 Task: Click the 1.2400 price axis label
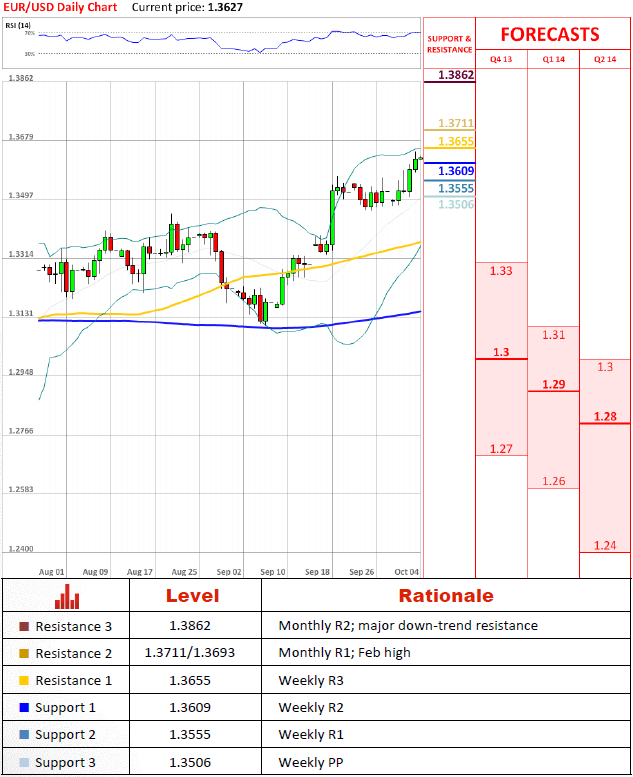(x=21, y=549)
